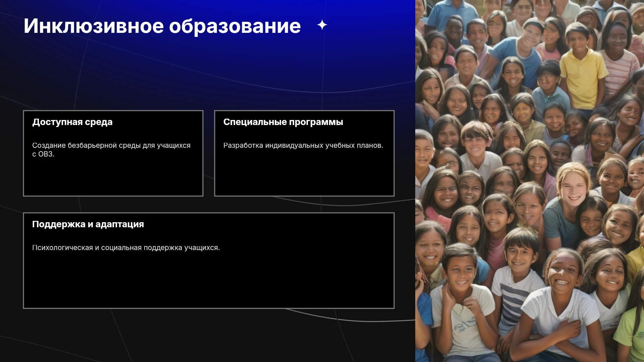Click the sparkle star icon beside the title
644x362 pixels.
322,25
